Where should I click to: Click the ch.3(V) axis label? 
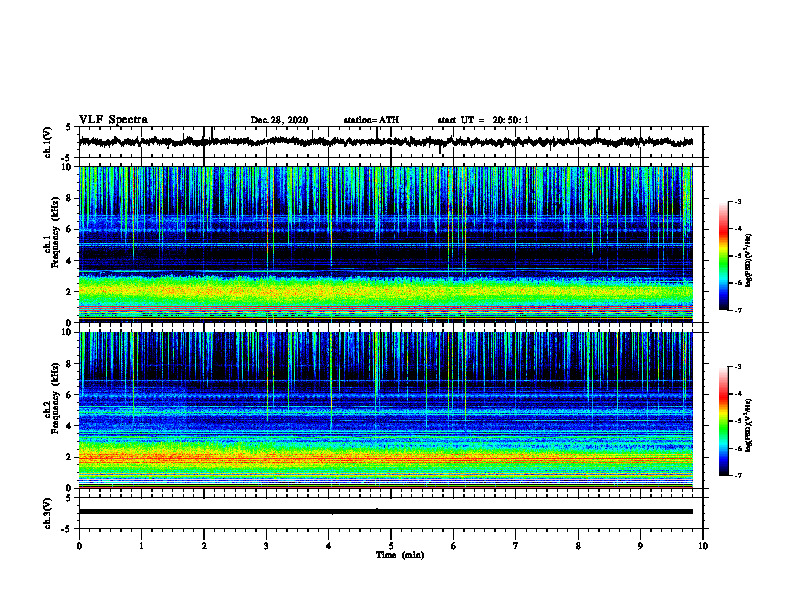tap(48, 513)
